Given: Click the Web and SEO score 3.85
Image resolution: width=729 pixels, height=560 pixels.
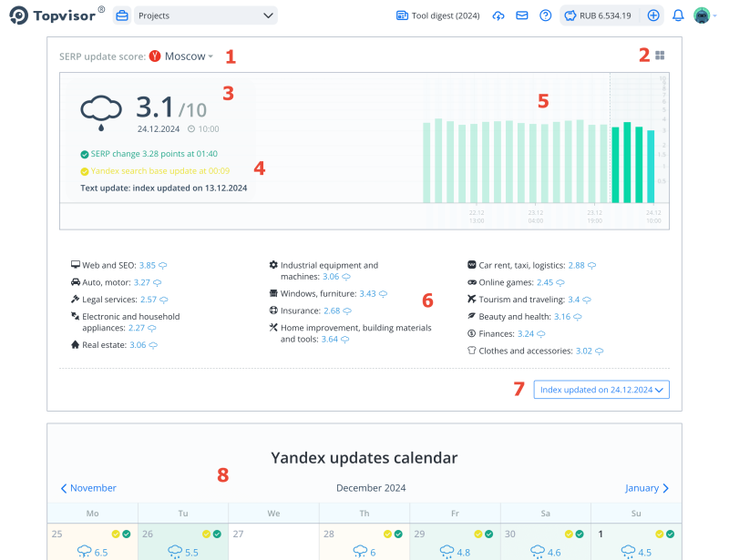Looking at the screenshot, I should coord(148,266).
